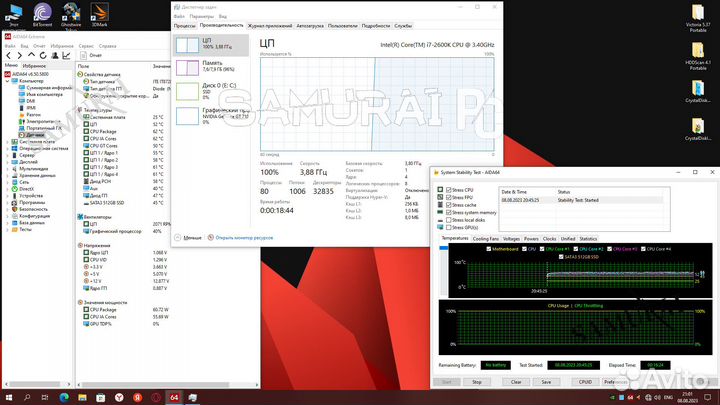Open 3DMark desktop icon
Image resolution: width=720 pixels, height=405 pixels.
[x=99, y=15]
